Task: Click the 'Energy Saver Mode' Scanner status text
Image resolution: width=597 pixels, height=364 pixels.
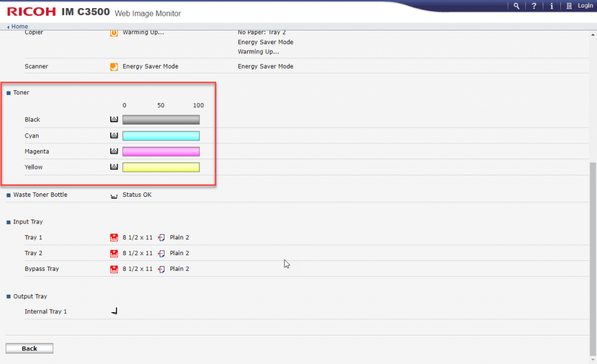Action: tap(150, 66)
